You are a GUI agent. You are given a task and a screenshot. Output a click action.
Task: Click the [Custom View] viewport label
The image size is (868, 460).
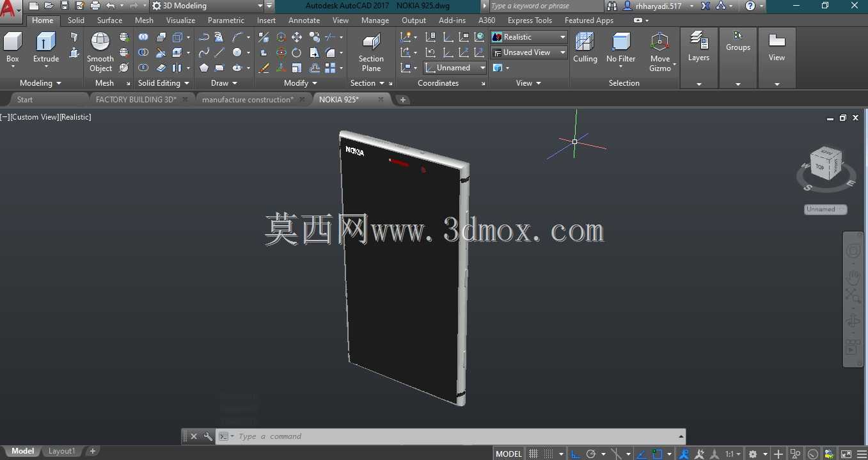point(35,117)
